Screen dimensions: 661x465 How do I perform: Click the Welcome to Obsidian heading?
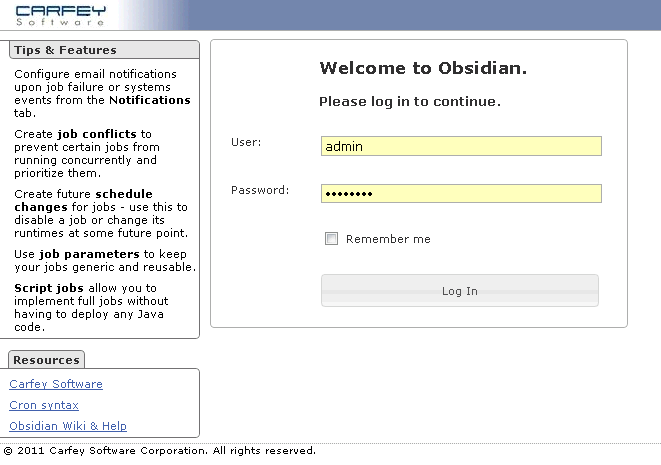pos(423,69)
